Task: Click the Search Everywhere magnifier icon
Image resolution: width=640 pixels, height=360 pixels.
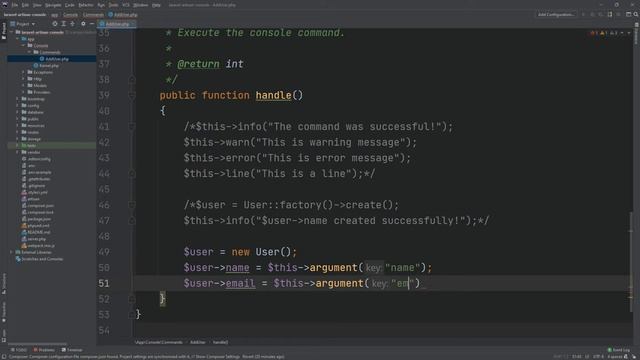Action: [x=636, y=14]
